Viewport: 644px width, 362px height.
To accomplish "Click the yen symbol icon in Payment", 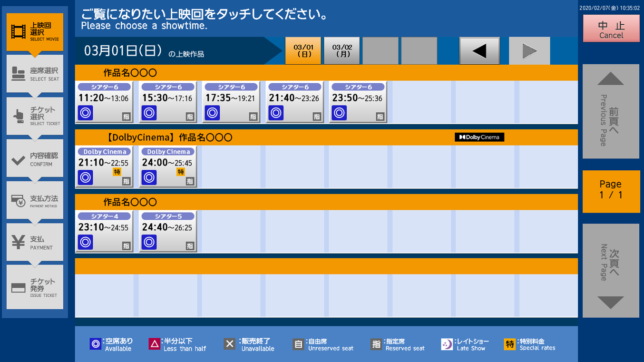I will (19, 242).
